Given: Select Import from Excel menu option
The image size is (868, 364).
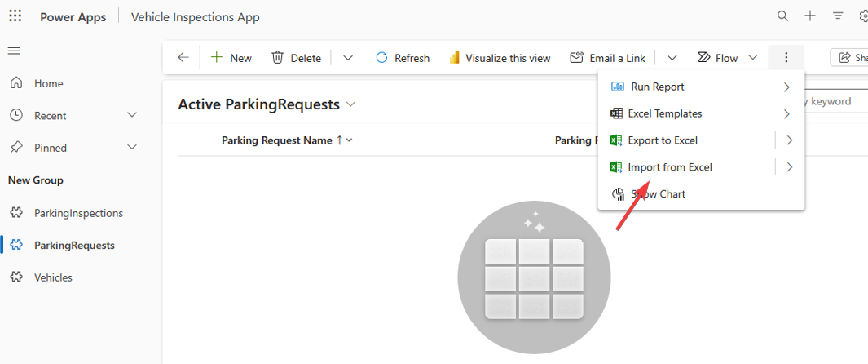Looking at the screenshot, I should [670, 167].
